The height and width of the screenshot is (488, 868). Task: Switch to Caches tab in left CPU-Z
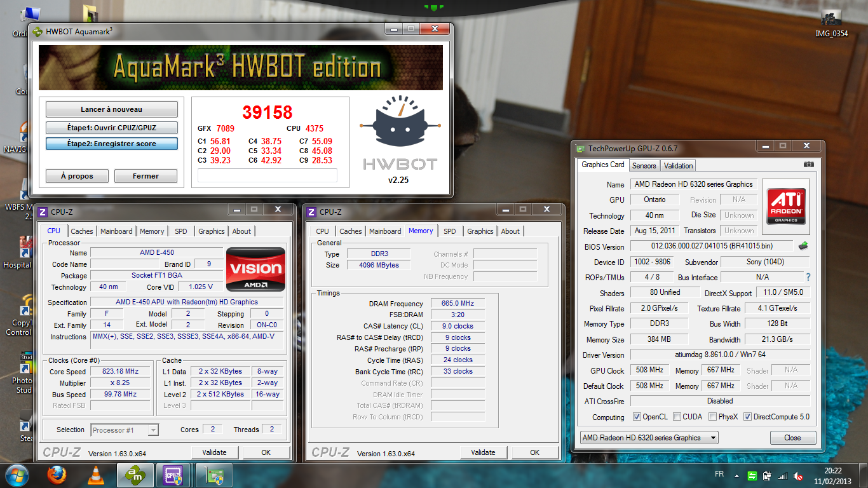tap(82, 231)
